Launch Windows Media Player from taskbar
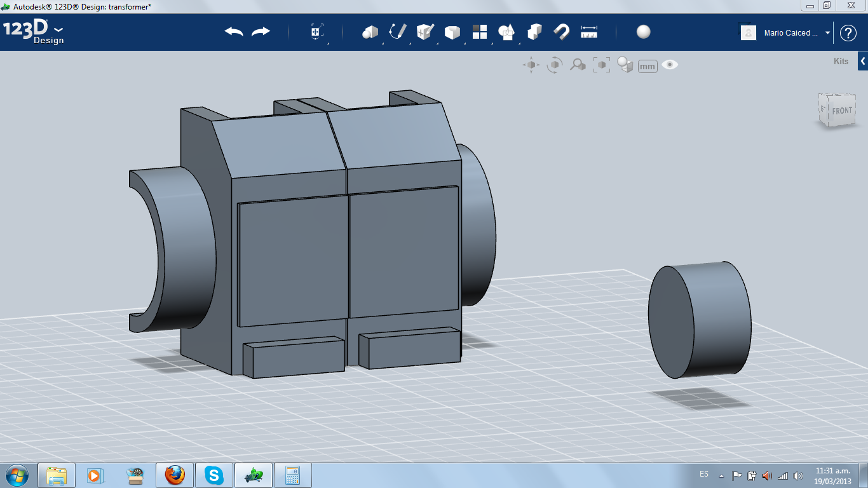 (95, 475)
